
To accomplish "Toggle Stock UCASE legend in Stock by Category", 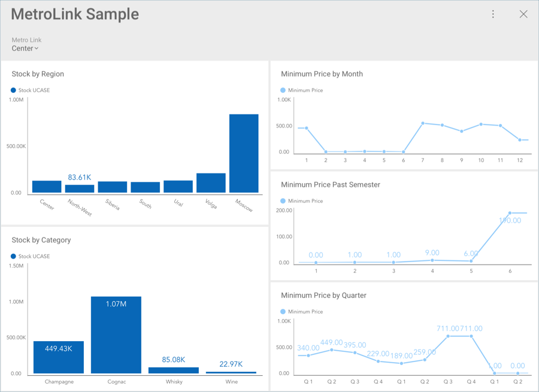I will pos(31,256).
